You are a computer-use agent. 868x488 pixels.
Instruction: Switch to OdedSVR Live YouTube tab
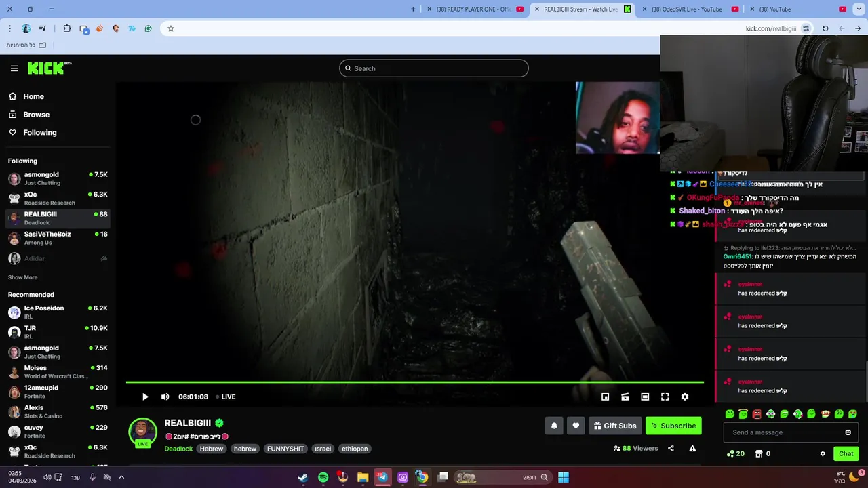687,9
